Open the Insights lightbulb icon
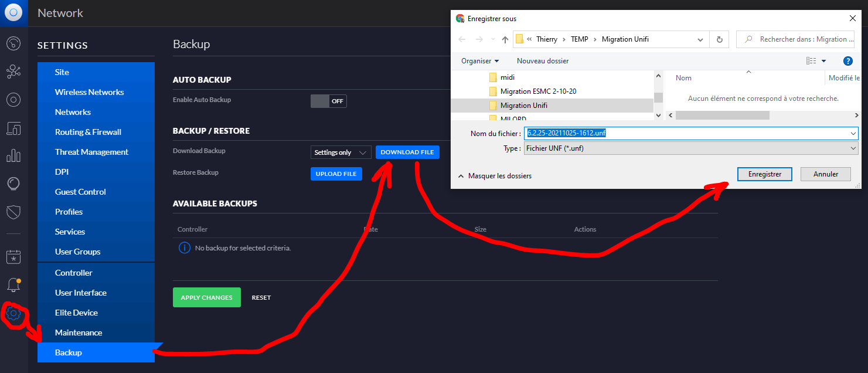The height and width of the screenshot is (373, 868). click(13, 184)
